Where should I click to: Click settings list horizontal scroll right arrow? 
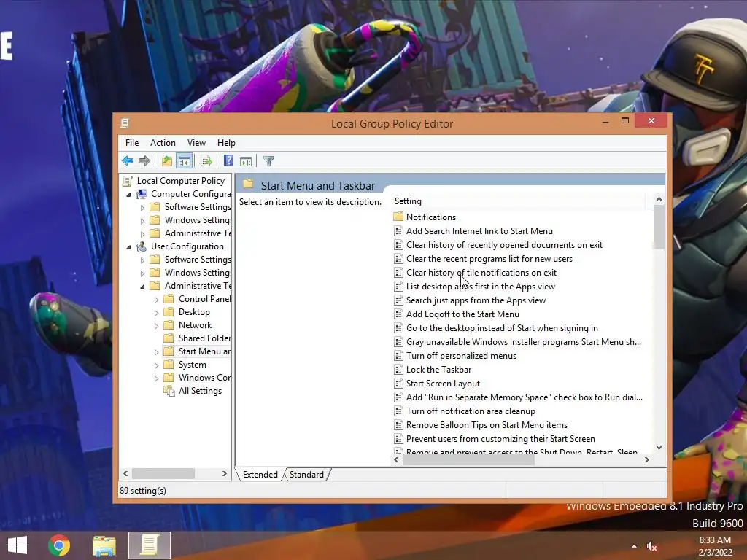tap(646, 459)
